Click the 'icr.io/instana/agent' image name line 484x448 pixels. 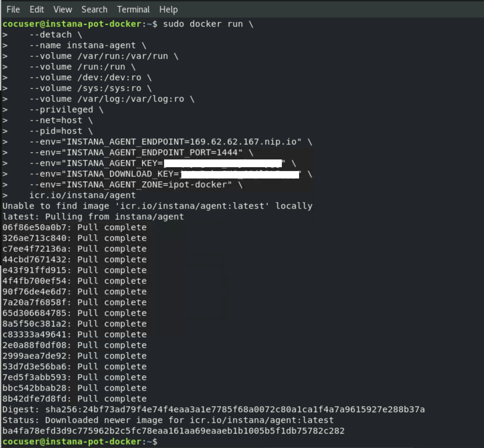point(82,195)
